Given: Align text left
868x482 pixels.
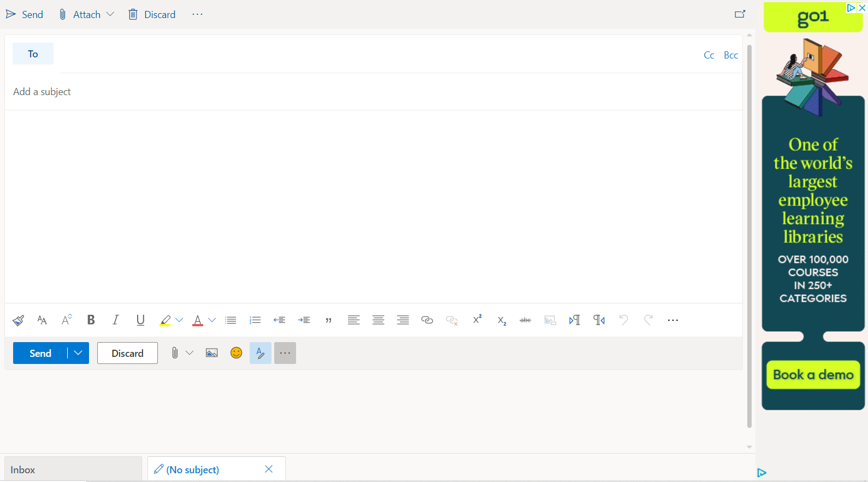Looking at the screenshot, I should pyautogui.click(x=353, y=320).
